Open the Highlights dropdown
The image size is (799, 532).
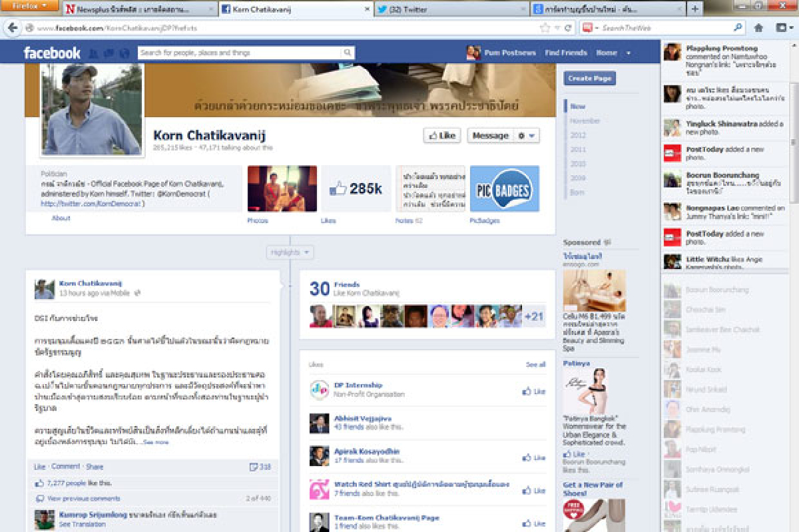click(290, 252)
